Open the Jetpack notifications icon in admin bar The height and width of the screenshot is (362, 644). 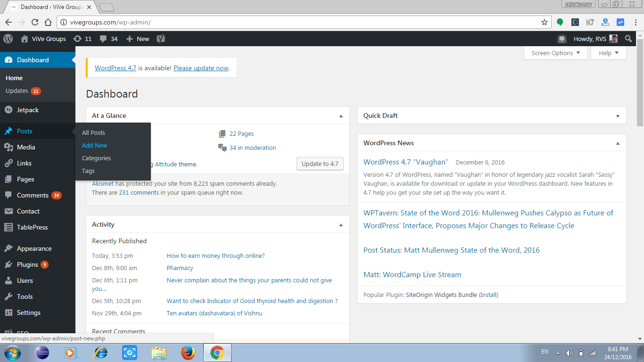click(561, 39)
